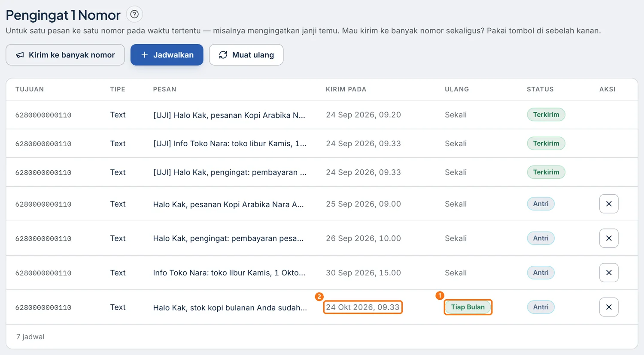This screenshot has width=644, height=355.
Task: Click TUJUAN column header
Action: click(30, 89)
